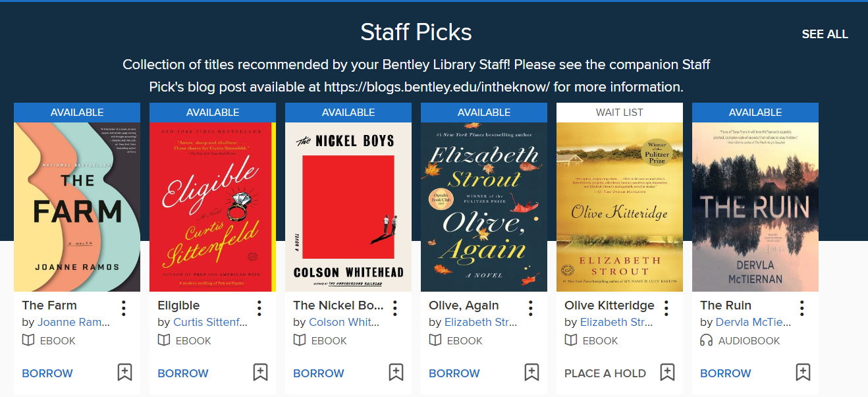Show more actions for Olive, Again
The image size is (868, 397).
(x=531, y=307)
